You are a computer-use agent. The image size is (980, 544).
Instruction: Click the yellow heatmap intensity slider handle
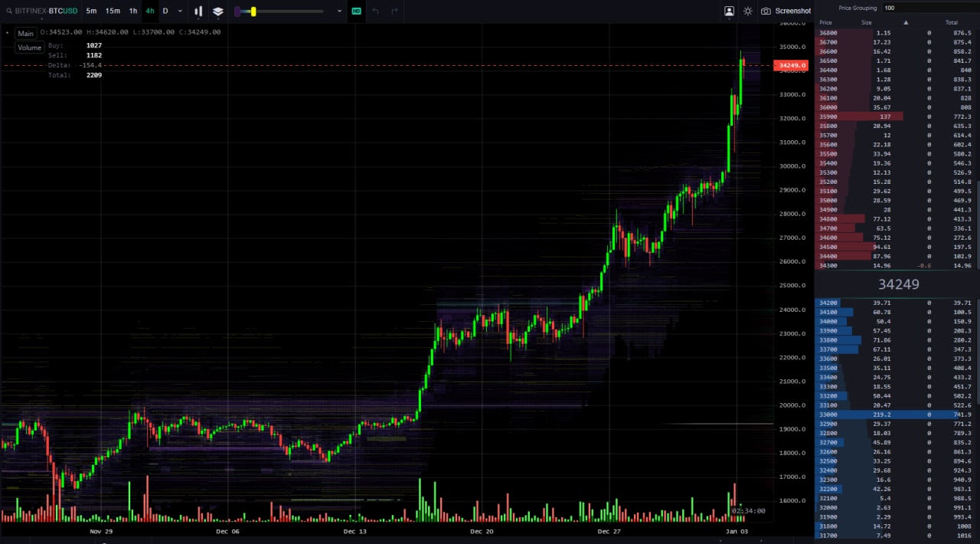[253, 11]
